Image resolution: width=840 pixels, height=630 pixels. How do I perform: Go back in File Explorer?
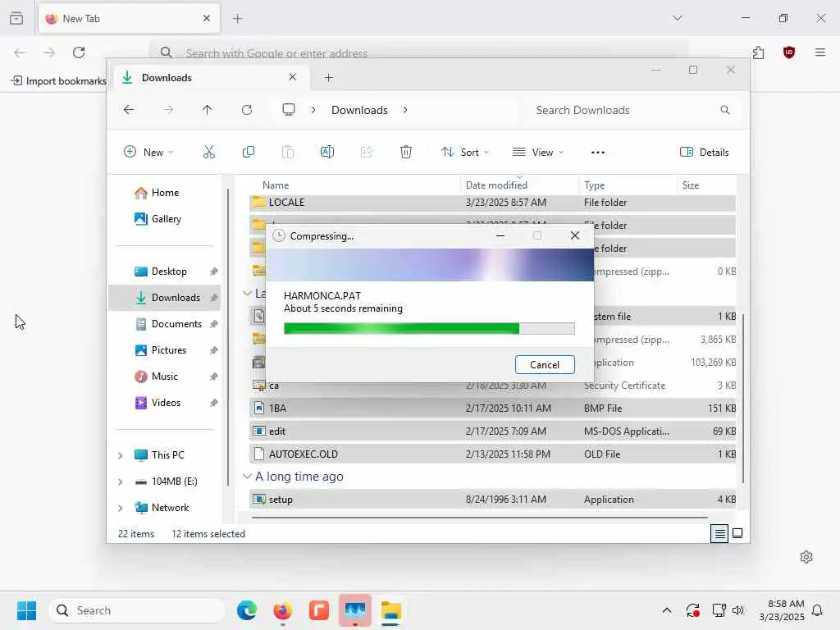(129, 110)
